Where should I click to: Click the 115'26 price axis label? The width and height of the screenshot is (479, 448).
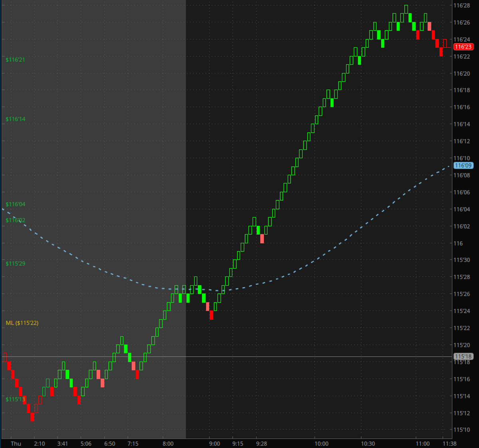click(462, 294)
